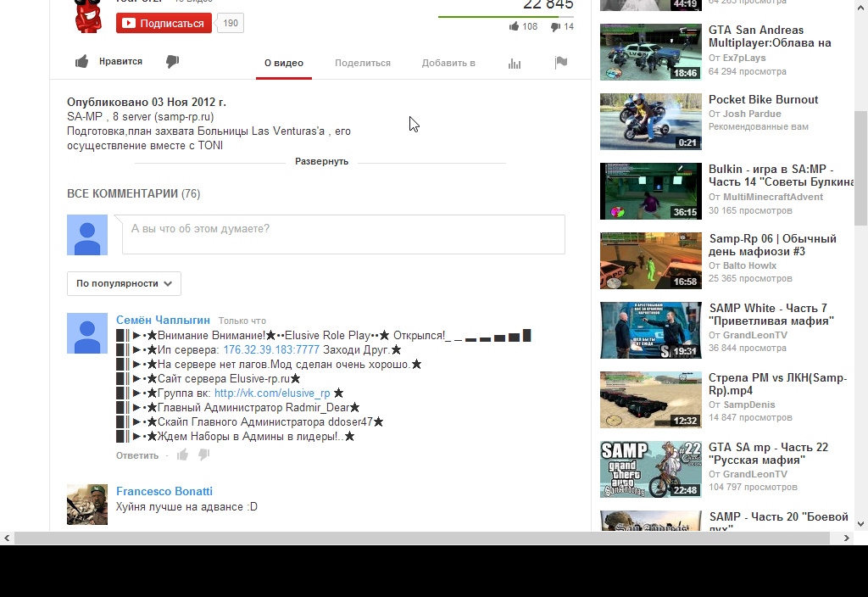Click the horizontal scrollbar left arrow
868x597 pixels.
7,538
